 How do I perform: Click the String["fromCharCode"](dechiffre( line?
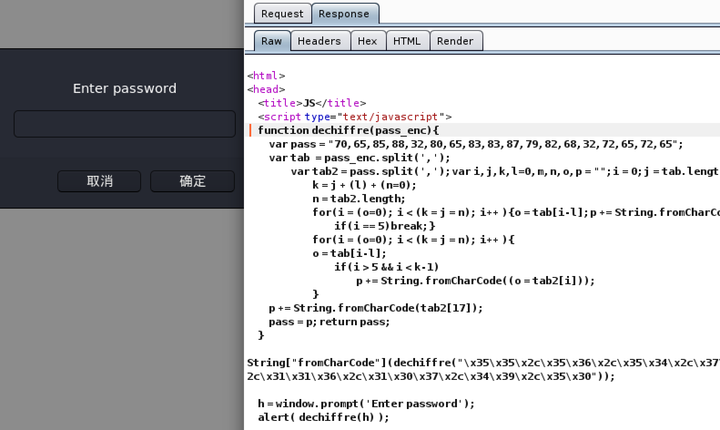click(x=483, y=363)
